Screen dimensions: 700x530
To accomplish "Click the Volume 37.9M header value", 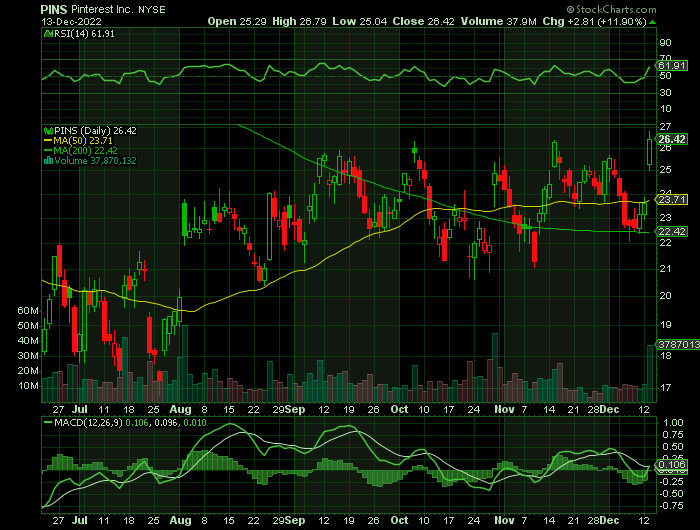I will coord(498,21).
